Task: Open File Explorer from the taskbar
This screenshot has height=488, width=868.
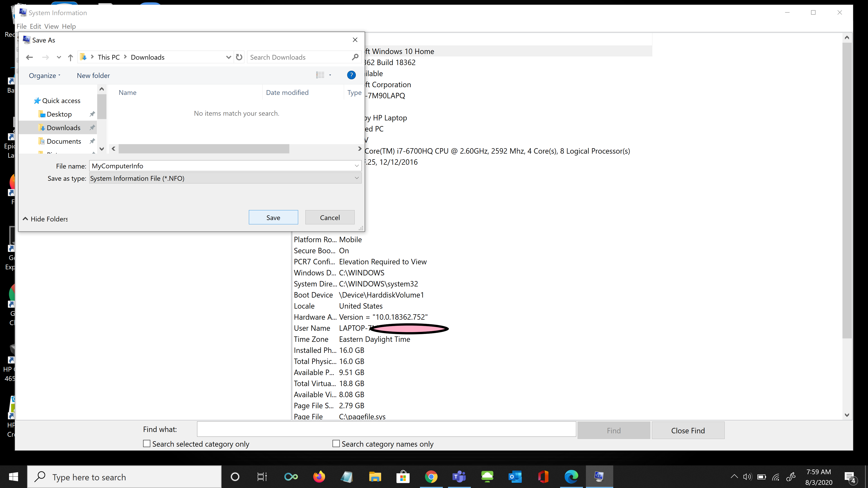Action: tap(375, 476)
